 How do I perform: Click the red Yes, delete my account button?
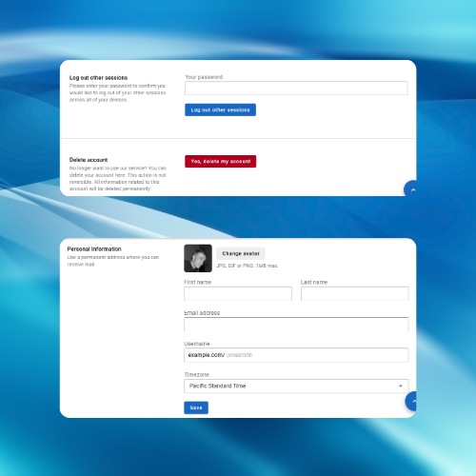(x=221, y=161)
